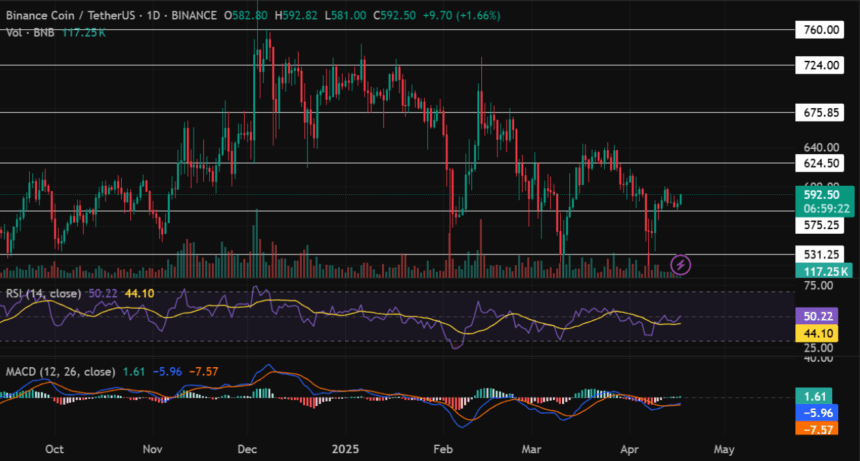This screenshot has width=860, height=461.
Task: Click the low price L581.00 in header
Action: (x=346, y=15)
